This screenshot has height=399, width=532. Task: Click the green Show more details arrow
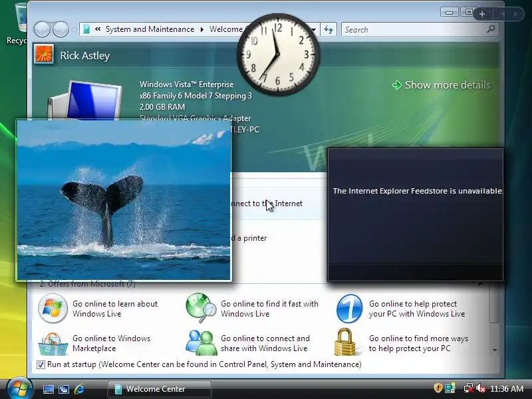point(396,85)
